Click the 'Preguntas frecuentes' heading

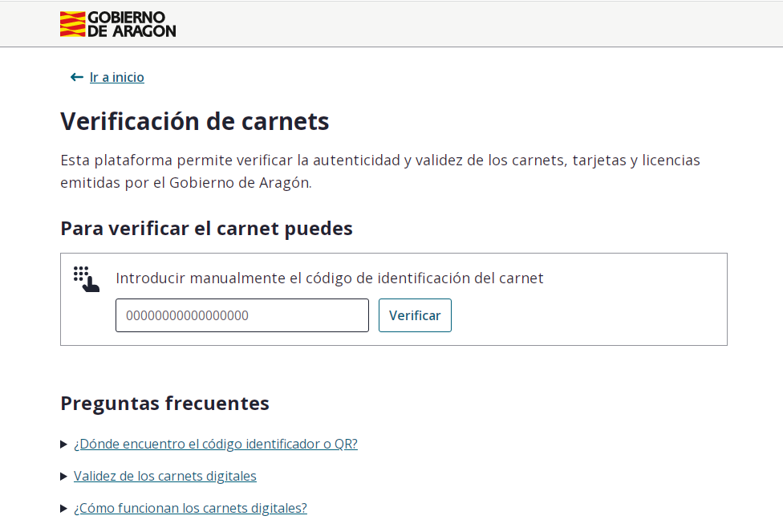pos(164,403)
